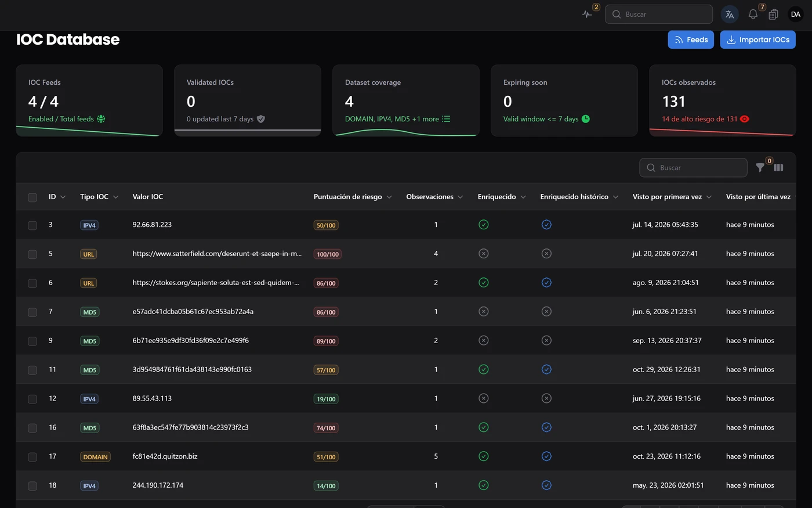Open the Tipo IOC column dropdown

[116, 197]
